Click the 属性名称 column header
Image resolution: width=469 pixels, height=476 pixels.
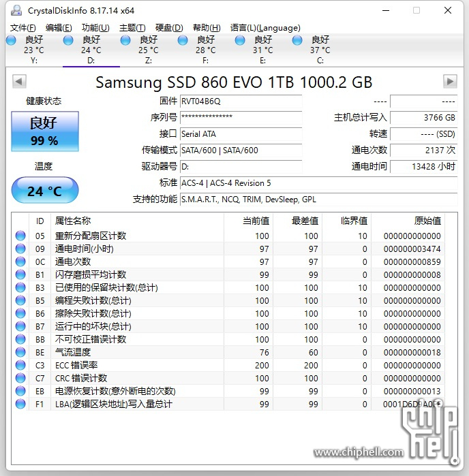point(138,221)
